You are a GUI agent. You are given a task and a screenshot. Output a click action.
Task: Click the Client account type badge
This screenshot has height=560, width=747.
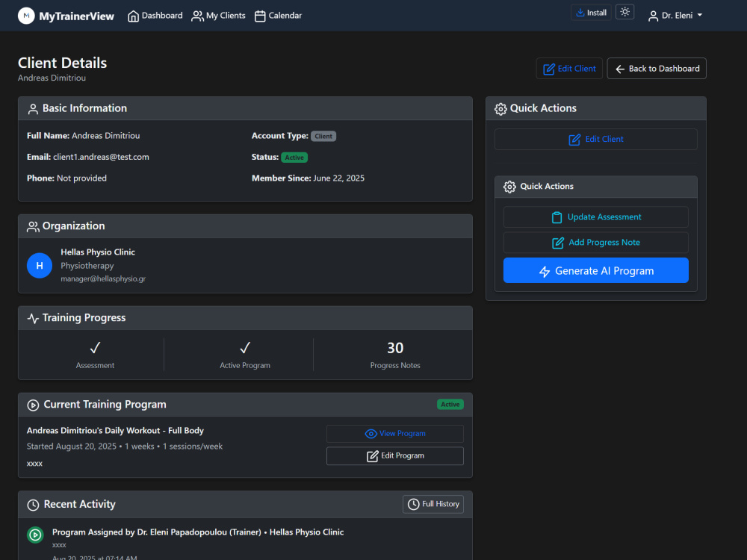pos(323,136)
